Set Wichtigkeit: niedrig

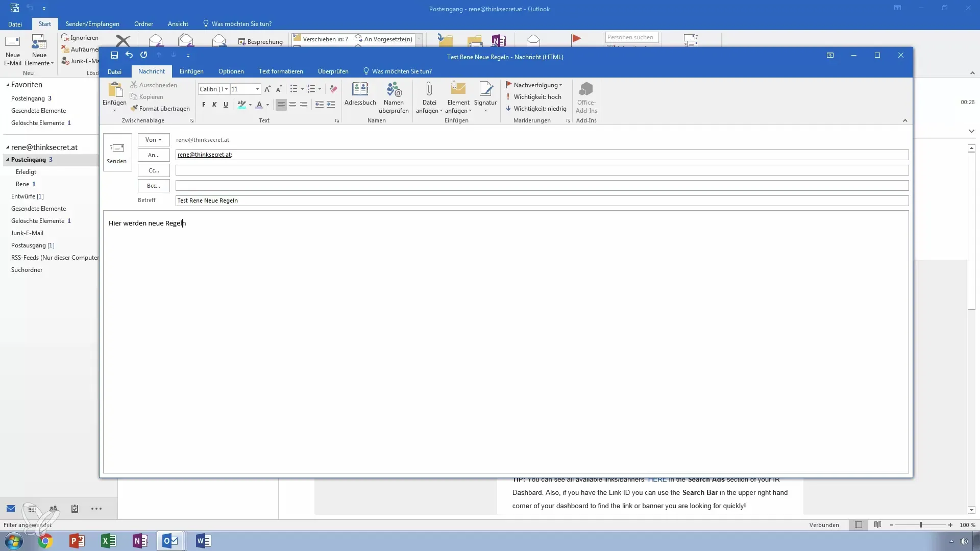click(536, 109)
